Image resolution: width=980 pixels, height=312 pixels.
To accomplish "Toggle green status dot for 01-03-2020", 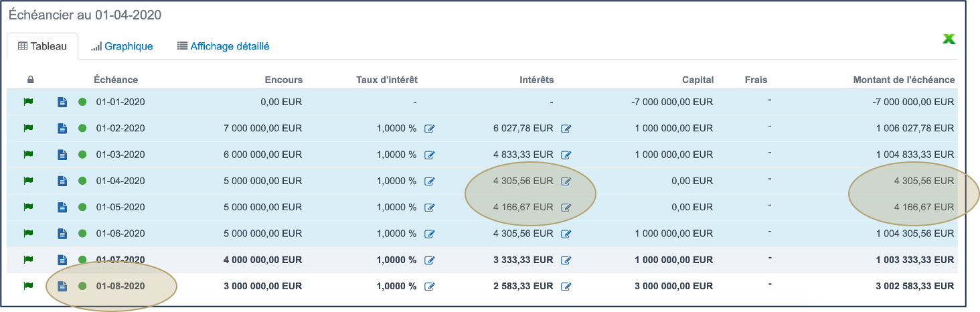I will click(x=82, y=155).
